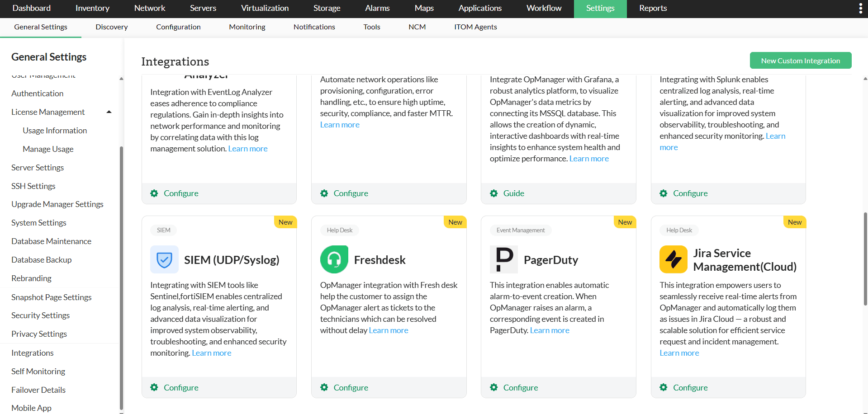The height and width of the screenshot is (414, 868).
Task: Open the Servers tab
Action: 203,8
